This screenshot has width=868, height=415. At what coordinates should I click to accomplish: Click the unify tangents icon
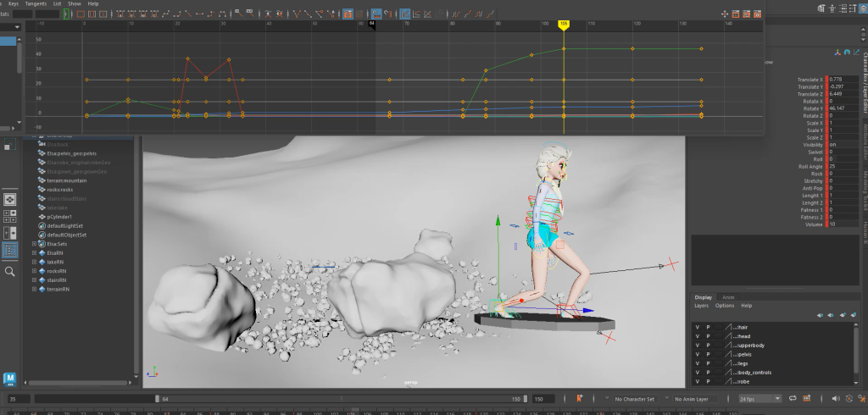pos(308,14)
